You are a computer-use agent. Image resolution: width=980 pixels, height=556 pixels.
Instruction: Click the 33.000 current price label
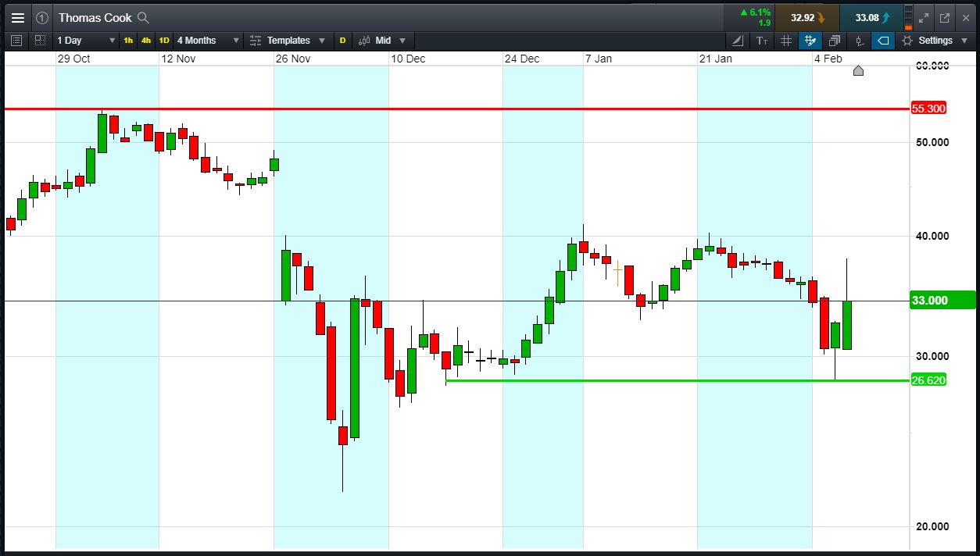(943, 301)
